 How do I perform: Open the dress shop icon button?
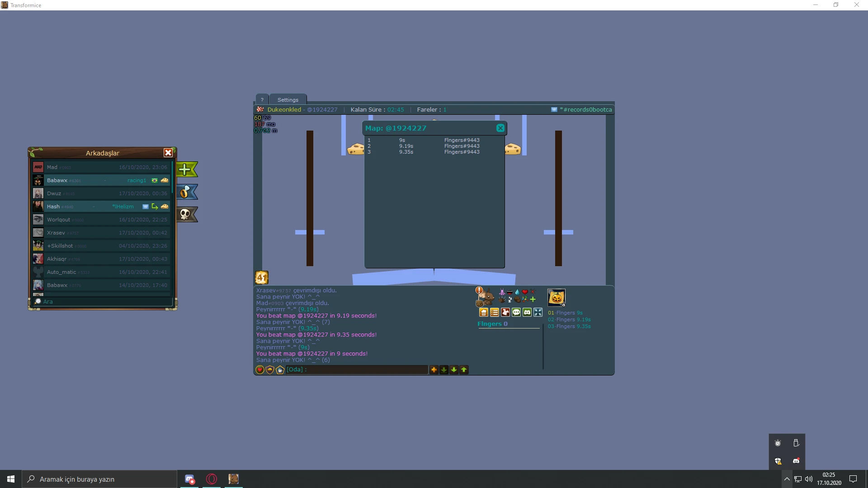click(505, 312)
